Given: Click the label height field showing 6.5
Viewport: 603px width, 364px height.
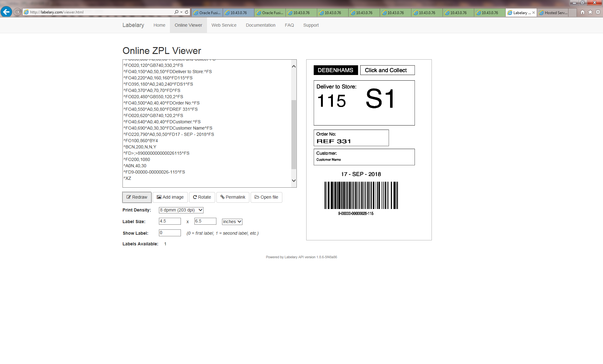Looking at the screenshot, I should pyautogui.click(x=205, y=221).
